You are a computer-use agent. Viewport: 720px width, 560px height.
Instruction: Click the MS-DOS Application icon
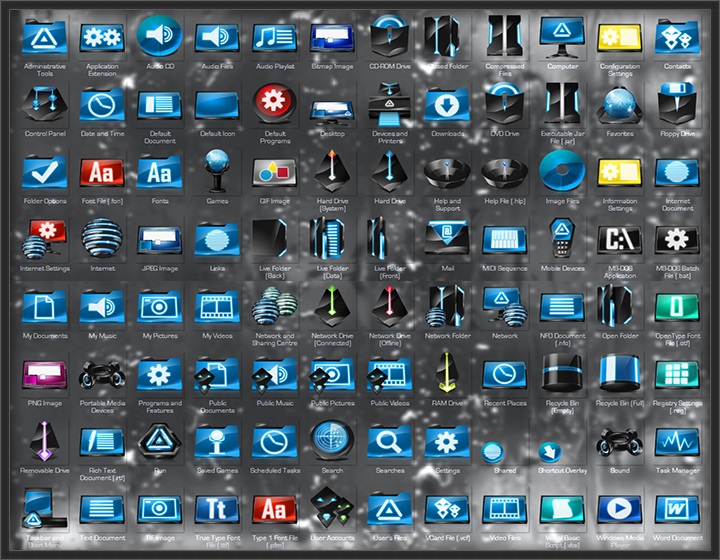(620, 240)
